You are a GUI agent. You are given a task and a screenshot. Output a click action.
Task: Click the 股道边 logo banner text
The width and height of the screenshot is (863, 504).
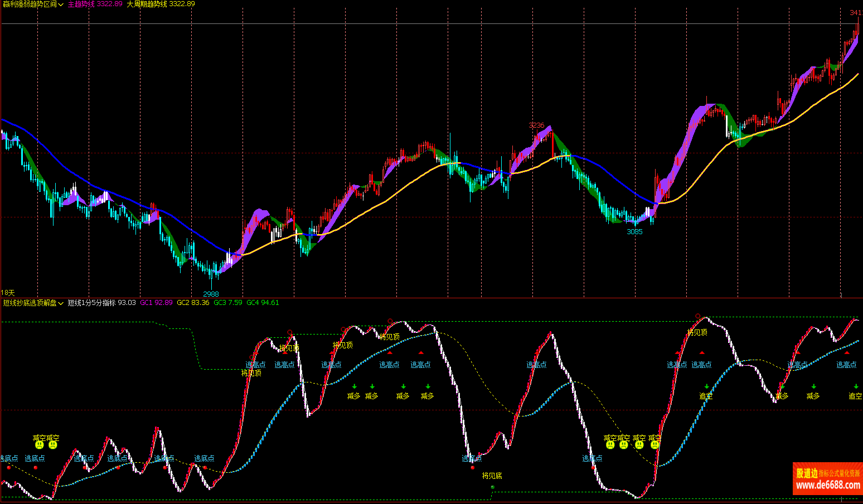(x=807, y=473)
